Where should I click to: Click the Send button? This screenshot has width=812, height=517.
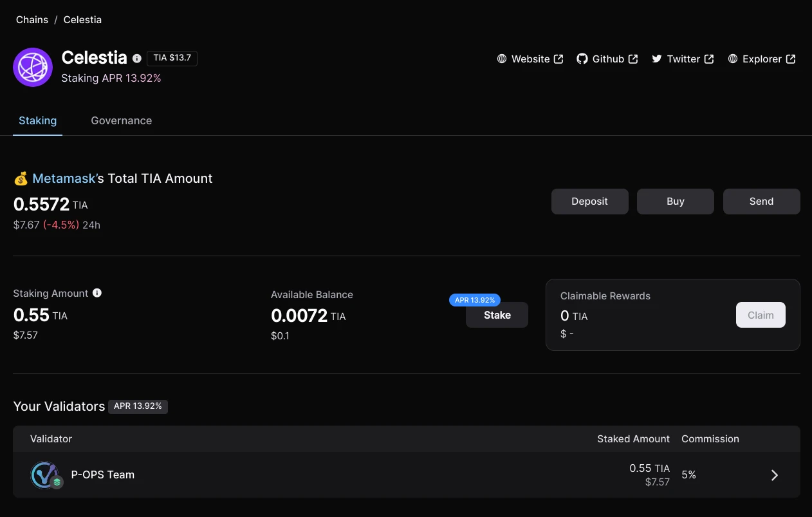coord(762,202)
